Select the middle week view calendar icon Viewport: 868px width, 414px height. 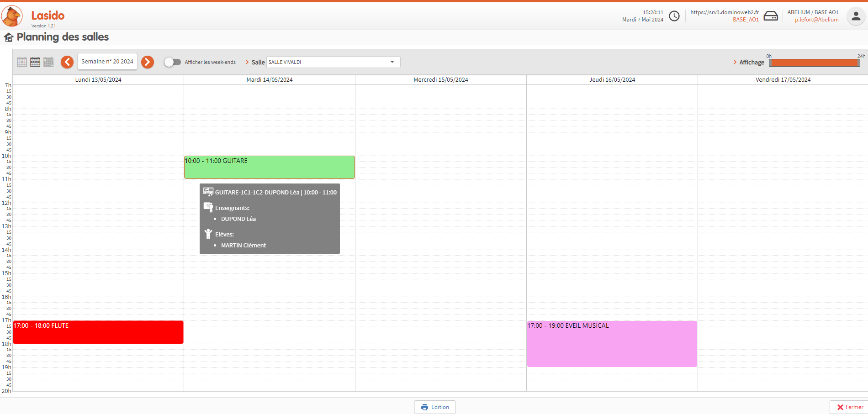point(35,62)
